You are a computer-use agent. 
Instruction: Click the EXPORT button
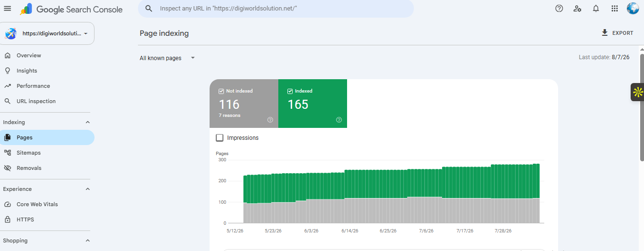617,33
